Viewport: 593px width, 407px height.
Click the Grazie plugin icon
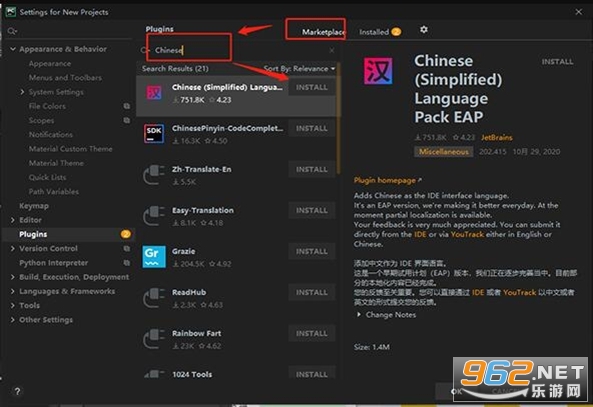point(154,256)
